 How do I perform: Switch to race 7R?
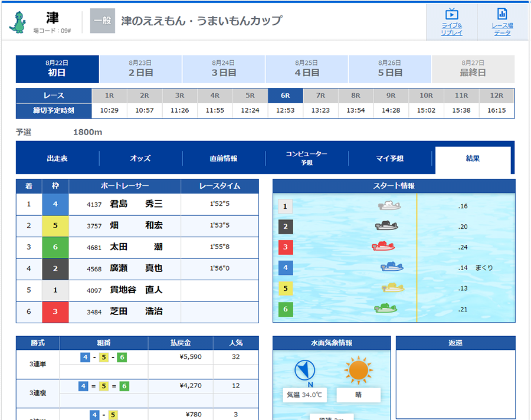point(321,96)
